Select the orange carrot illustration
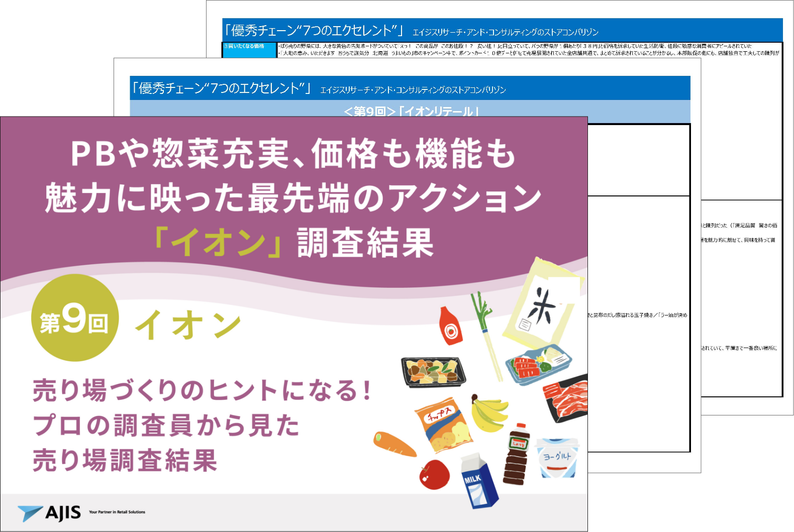Screen dimensions: 794x532 pyautogui.click(x=394, y=444)
